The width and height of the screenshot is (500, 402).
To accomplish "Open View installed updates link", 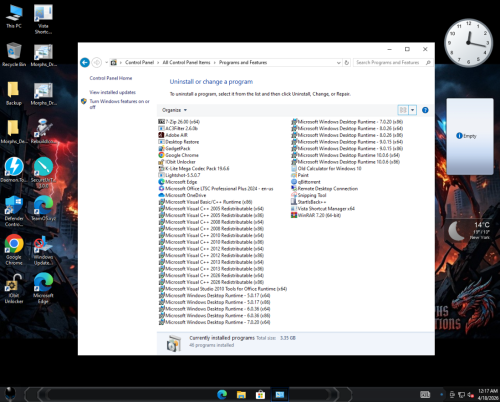I will [112, 92].
